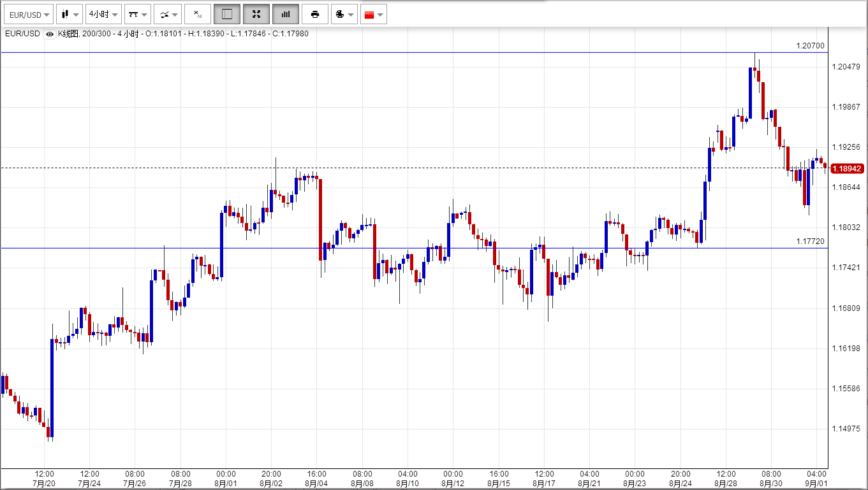Image resolution: width=868 pixels, height=490 pixels.
Task: Click the K线图 series info text
Action: [183, 34]
